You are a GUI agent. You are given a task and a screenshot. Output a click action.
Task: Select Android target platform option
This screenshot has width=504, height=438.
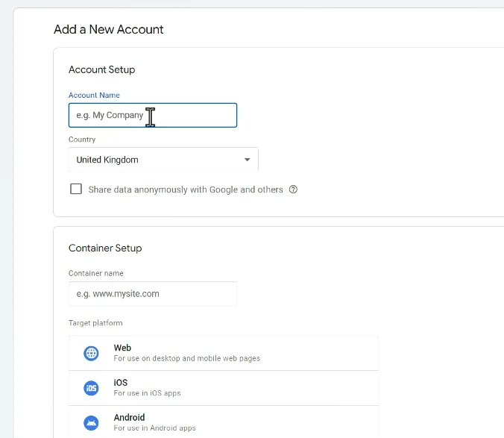(224, 422)
